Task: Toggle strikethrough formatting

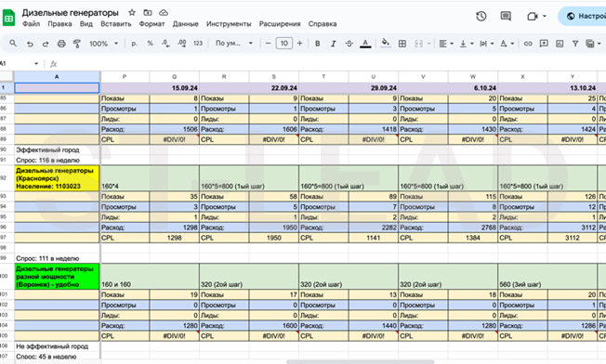Action: pyautogui.click(x=349, y=44)
